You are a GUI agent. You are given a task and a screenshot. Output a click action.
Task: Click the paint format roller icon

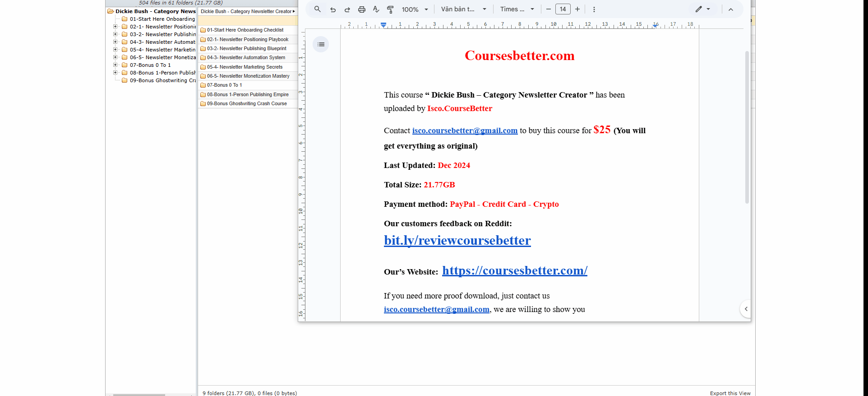coord(391,9)
